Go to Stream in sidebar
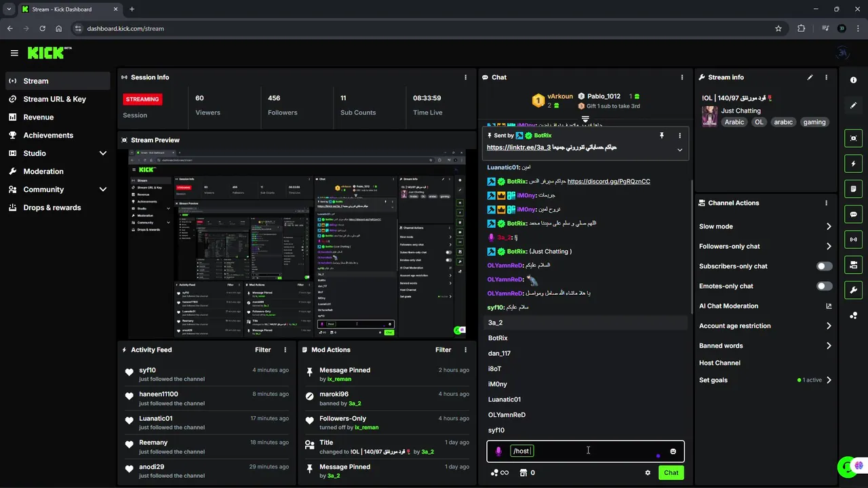 click(58, 81)
